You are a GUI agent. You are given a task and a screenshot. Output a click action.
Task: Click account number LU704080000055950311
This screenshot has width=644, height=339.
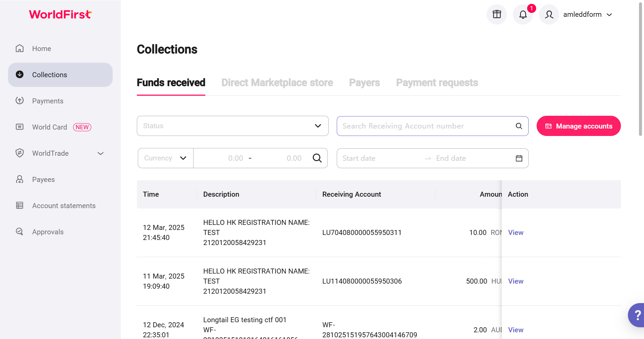(362, 233)
